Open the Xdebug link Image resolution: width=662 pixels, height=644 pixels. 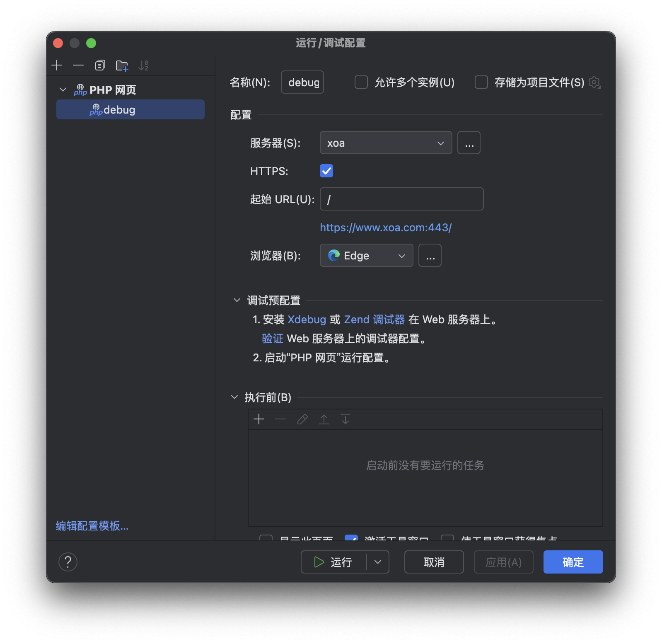pos(307,320)
